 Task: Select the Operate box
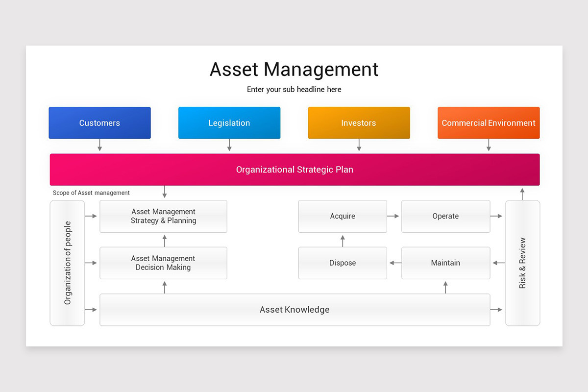tap(445, 216)
